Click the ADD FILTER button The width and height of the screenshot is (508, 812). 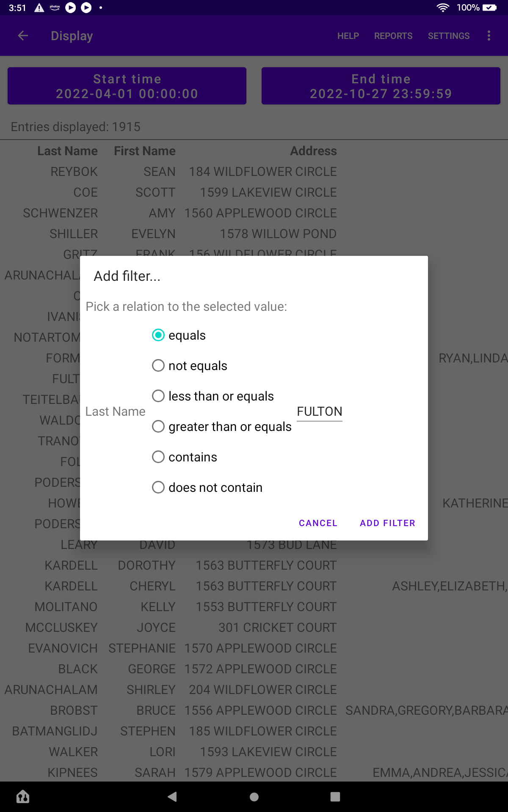[x=387, y=523]
